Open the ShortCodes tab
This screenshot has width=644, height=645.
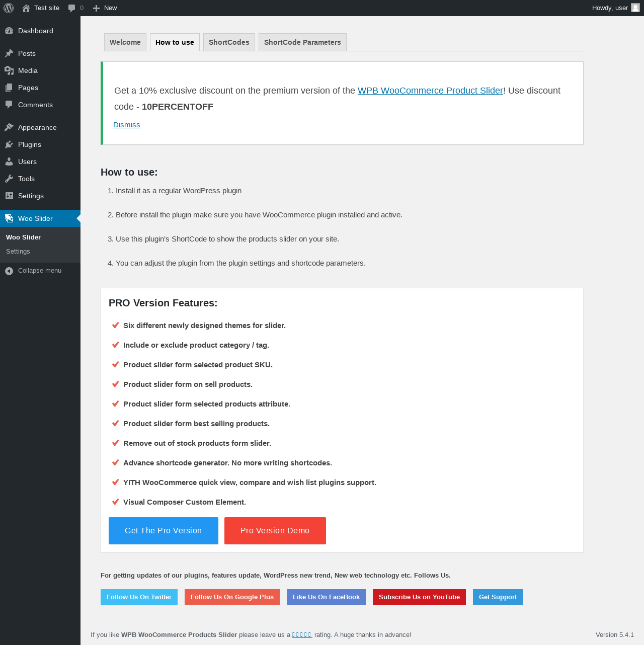[229, 42]
